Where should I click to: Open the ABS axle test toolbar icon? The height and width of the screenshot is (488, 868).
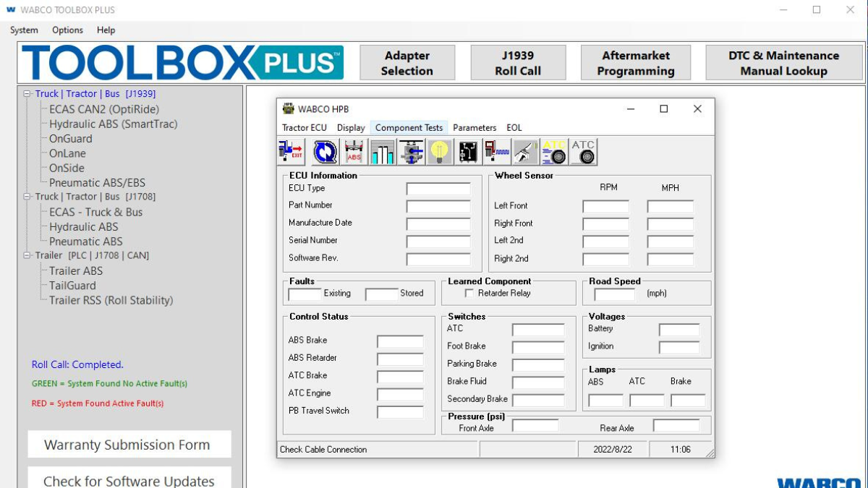click(x=354, y=152)
